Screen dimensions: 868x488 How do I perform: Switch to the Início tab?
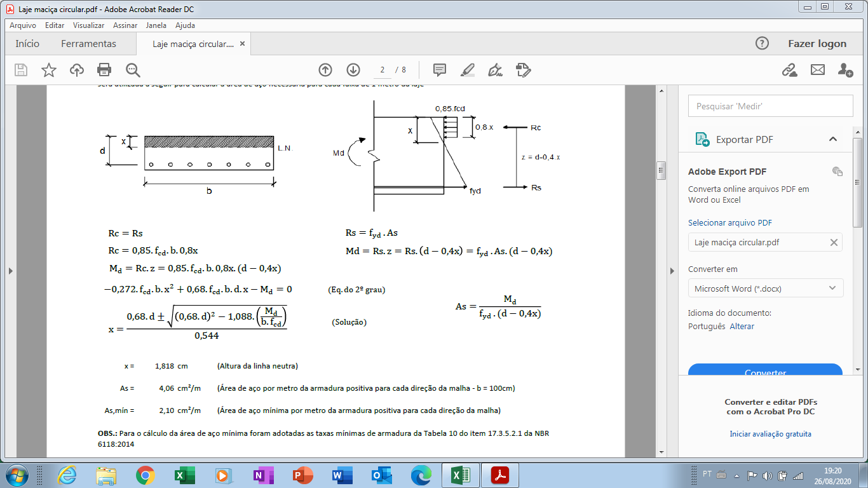click(x=27, y=44)
